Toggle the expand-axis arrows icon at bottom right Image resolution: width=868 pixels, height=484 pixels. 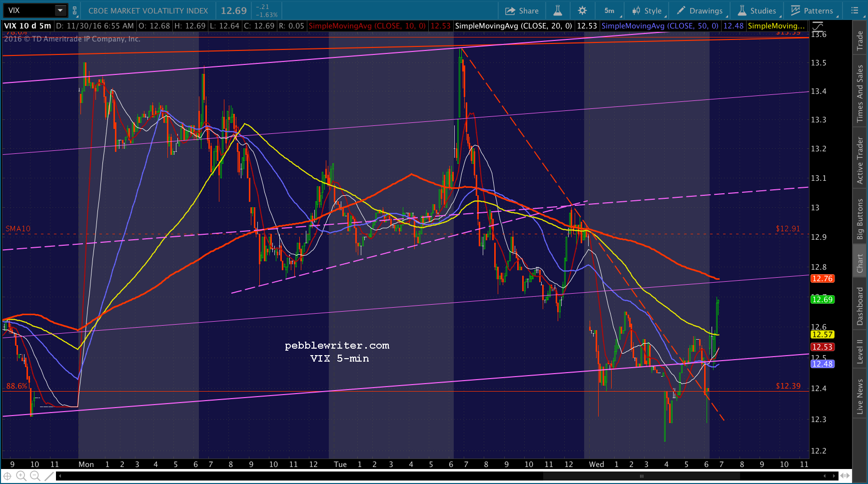(x=846, y=476)
